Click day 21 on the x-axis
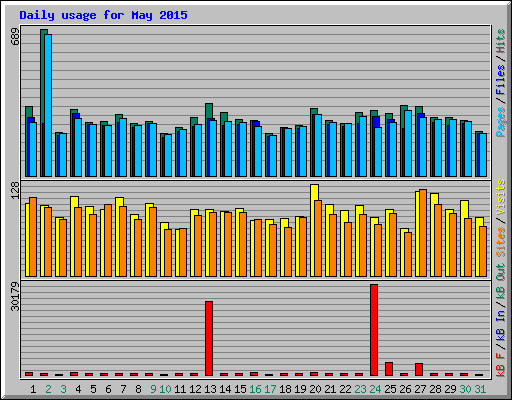 330,389
